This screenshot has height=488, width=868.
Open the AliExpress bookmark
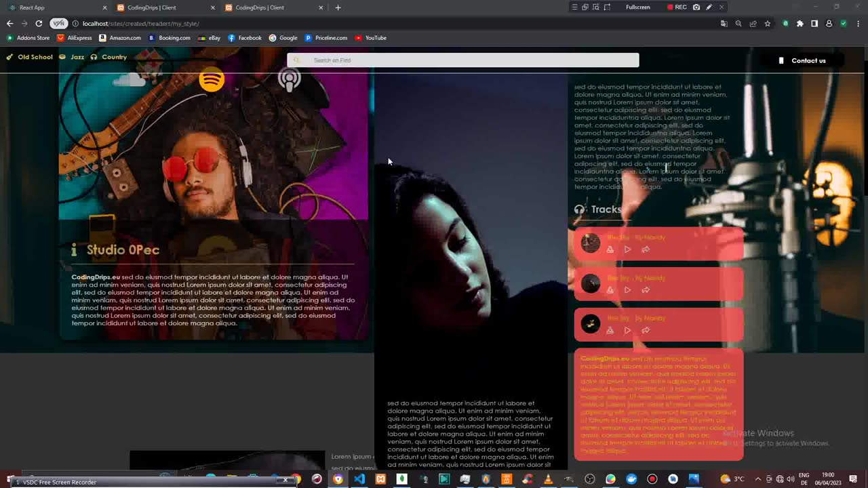[x=75, y=38]
